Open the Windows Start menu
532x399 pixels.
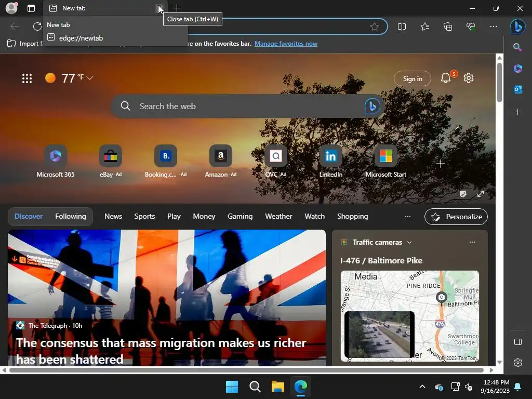pyautogui.click(x=232, y=387)
